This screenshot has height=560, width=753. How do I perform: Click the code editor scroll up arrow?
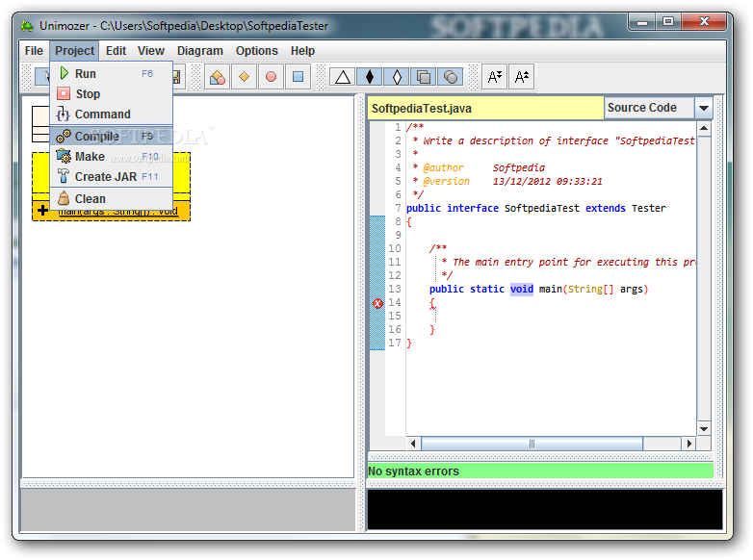coord(704,129)
